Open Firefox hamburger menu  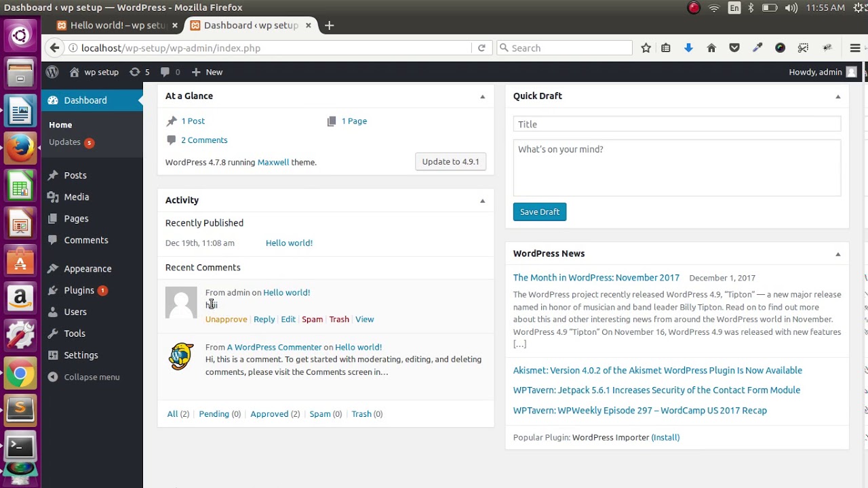click(855, 48)
